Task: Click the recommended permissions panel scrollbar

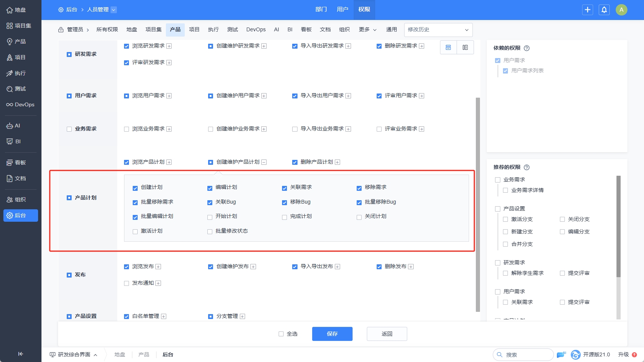Action: [x=618, y=226]
